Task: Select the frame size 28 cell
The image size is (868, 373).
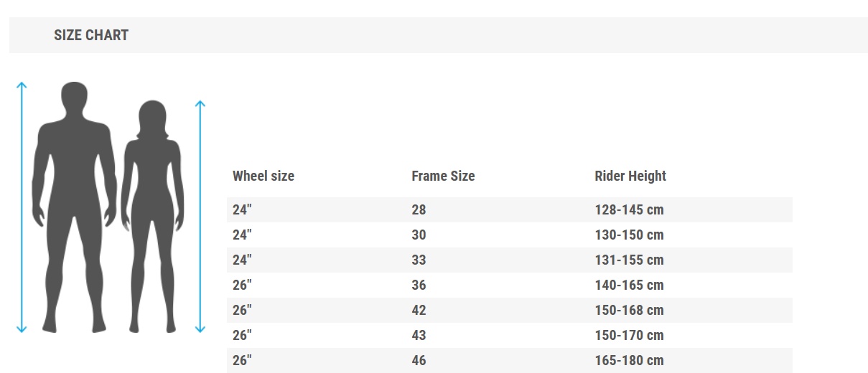Action: tap(419, 210)
